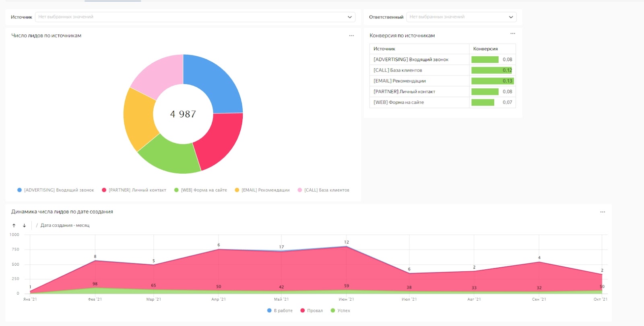Click the Конверсия по источникам widget title
The height and width of the screenshot is (326, 644).
(402, 35)
